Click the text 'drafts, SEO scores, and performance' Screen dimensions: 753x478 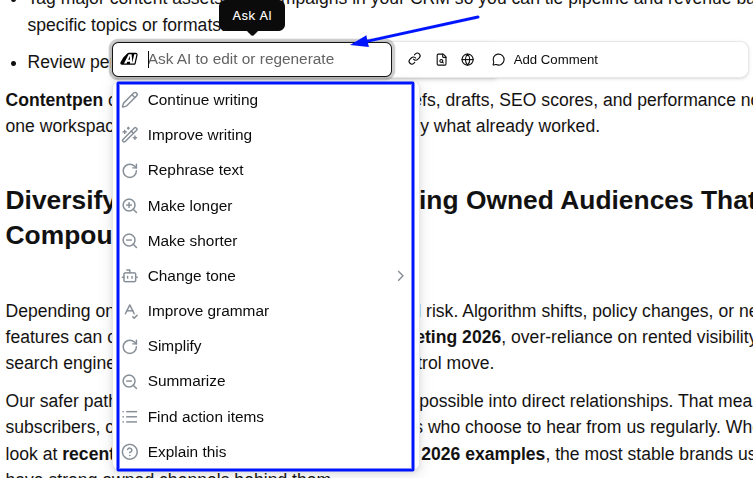(591, 100)
